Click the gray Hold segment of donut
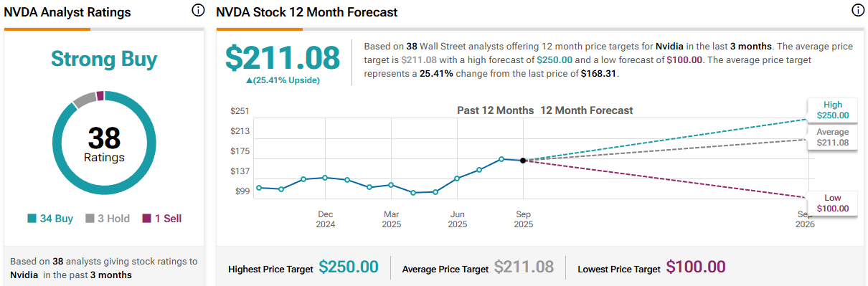 pyautogui.click(x=84, y=100)
